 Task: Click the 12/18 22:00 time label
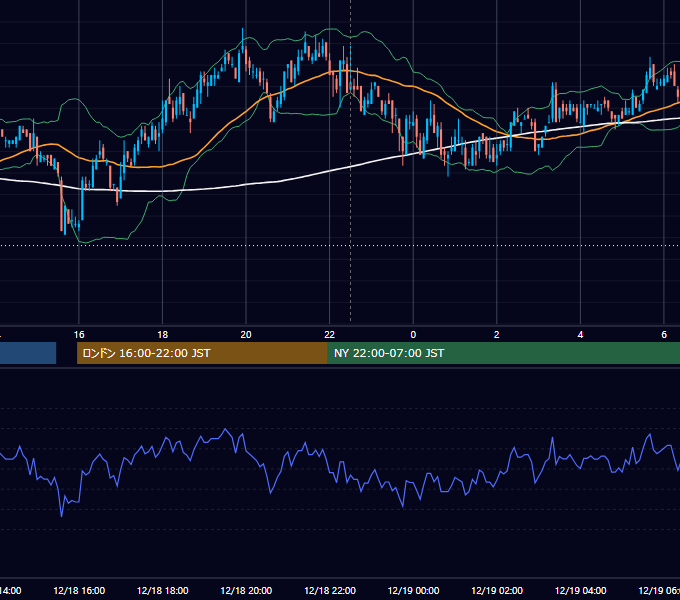(x=330, y=590)
